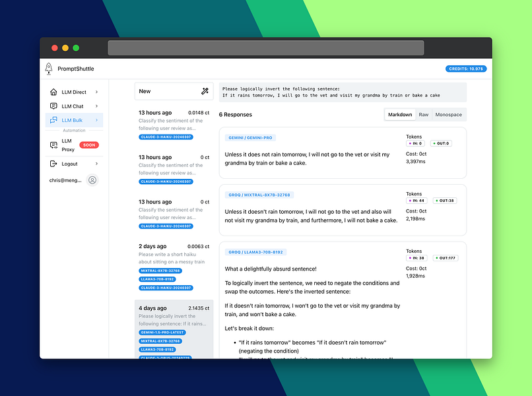Click the OUT:177 token badge
532x396 pixels.
click(x=446, y=258)
